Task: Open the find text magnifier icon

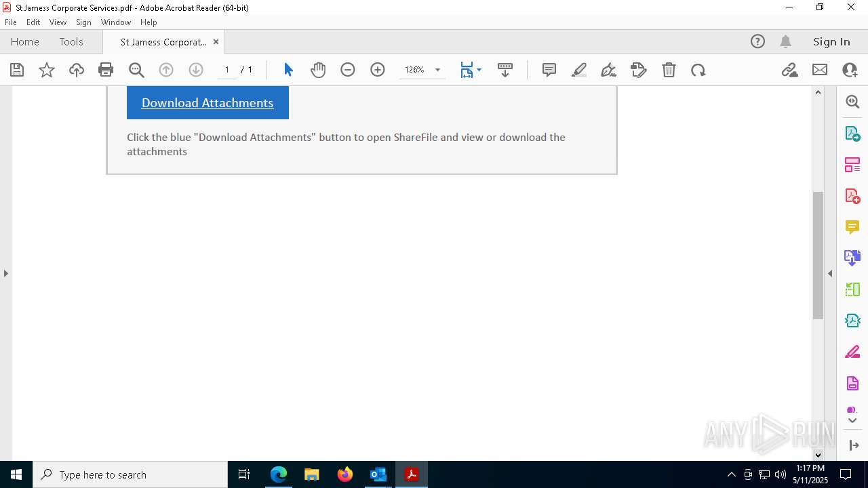Action: pyautogui.click(x=136, y=70)
